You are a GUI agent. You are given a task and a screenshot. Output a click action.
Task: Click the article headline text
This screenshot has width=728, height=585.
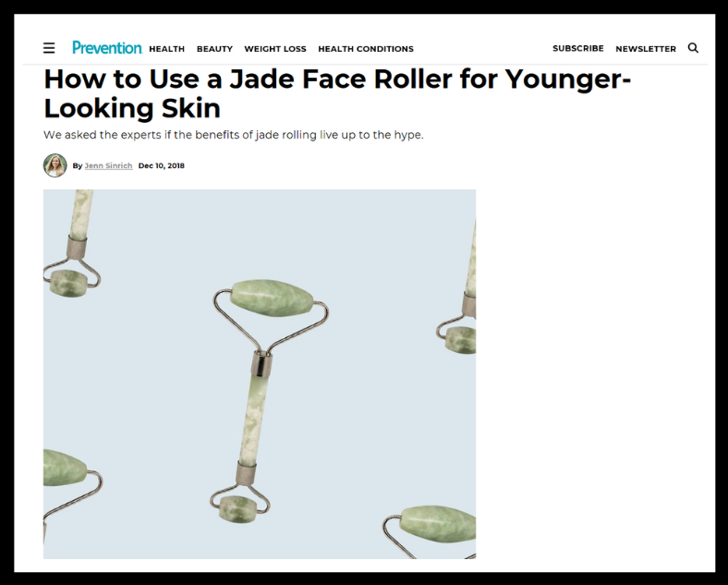(337, 93)
